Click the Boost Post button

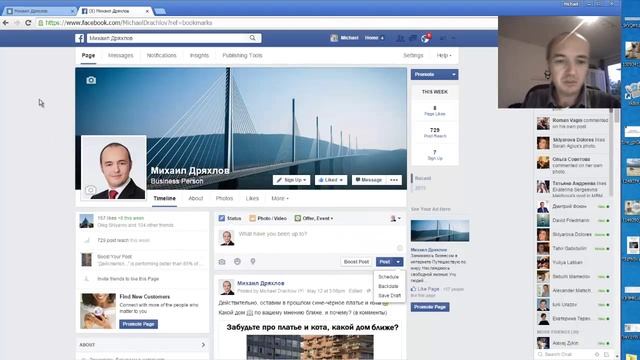356,262
